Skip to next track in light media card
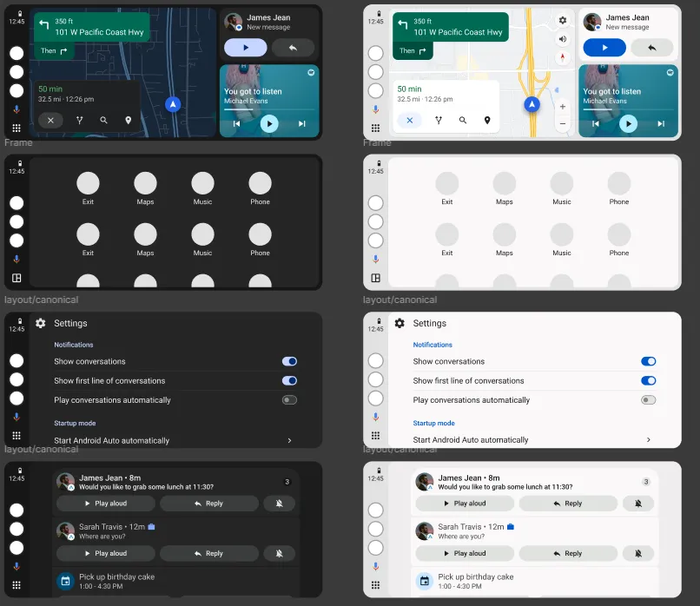 tap(661, 123)
